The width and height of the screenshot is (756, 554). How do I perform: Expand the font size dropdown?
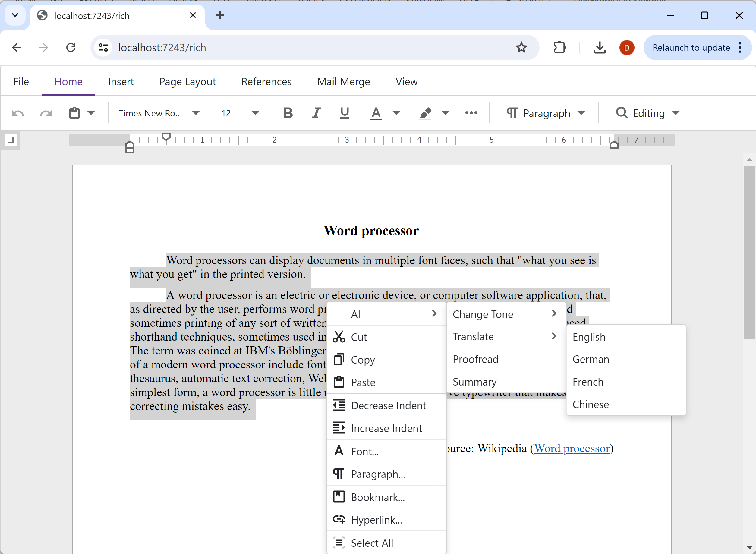pos(256,113)
